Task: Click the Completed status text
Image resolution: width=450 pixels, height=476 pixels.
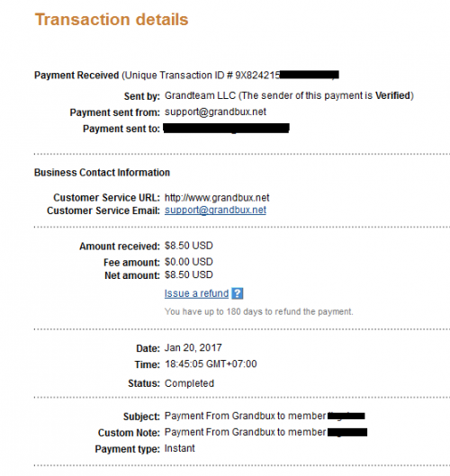Action: [x=189, y=383]
